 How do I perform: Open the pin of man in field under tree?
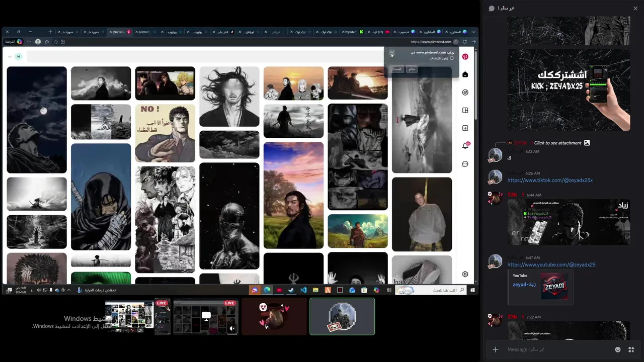tap(293, 195)
